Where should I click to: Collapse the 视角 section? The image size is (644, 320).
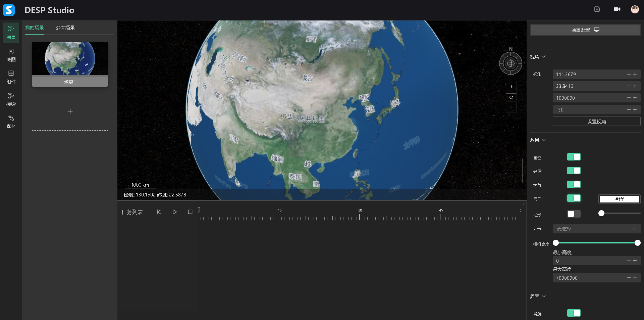(538, 57)
